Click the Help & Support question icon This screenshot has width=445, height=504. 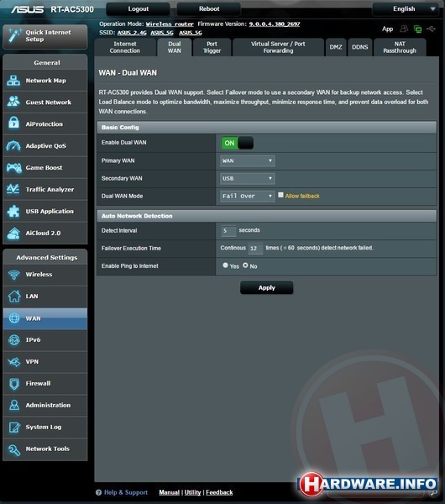click(98, 492)
